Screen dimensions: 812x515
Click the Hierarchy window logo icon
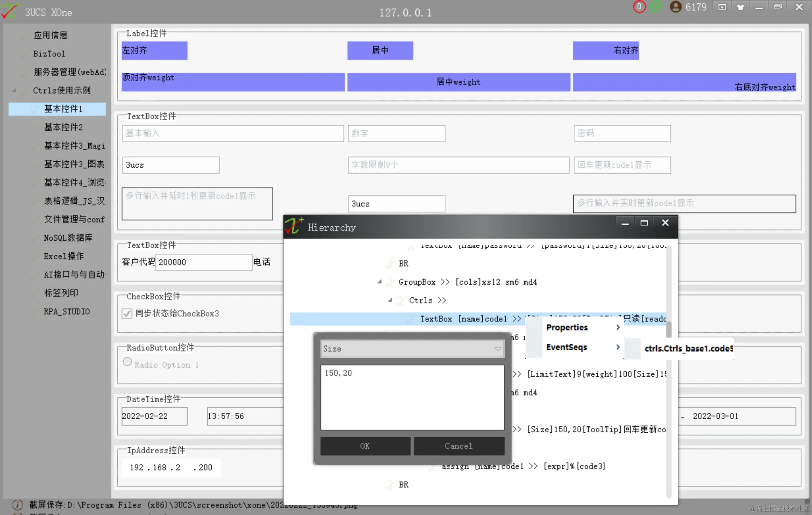[294, 226]
